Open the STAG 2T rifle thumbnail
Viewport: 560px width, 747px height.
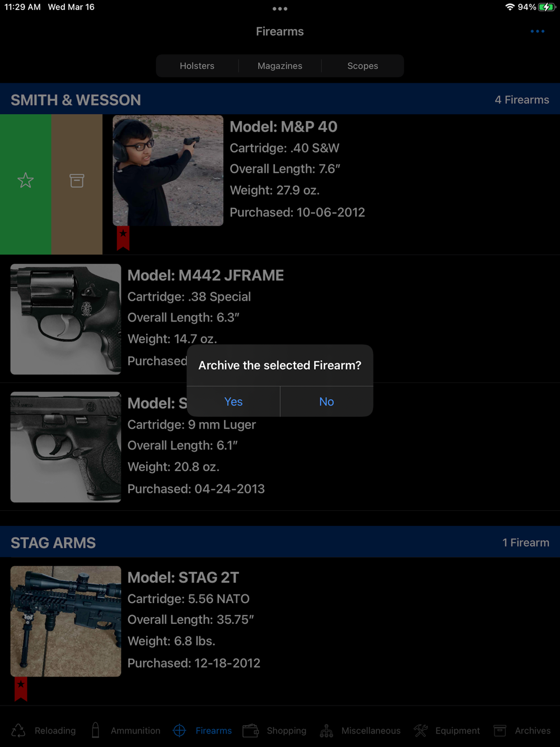tap(66, 621)
